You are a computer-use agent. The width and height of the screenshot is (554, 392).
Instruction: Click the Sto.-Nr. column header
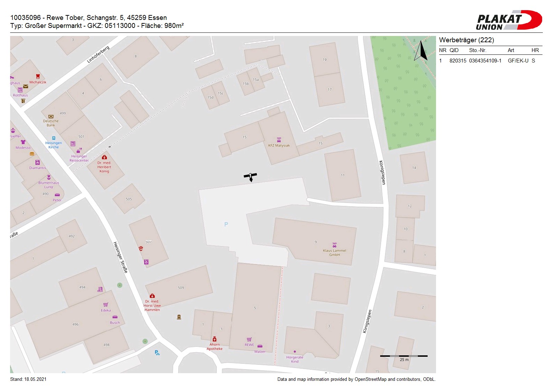tap(478, 50)
